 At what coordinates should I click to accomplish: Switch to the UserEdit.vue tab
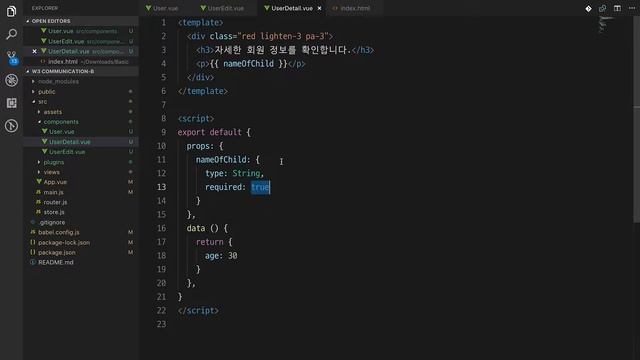pos(222,8)
